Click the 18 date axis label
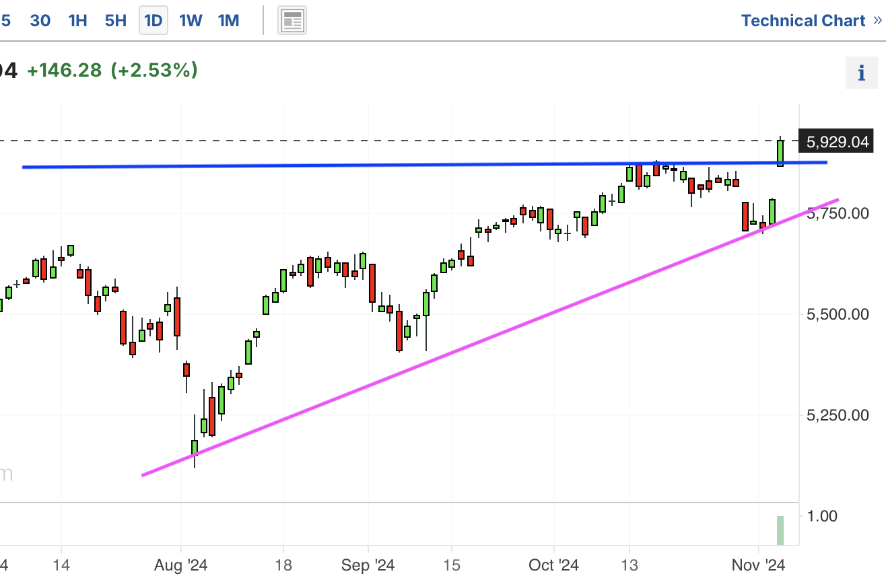The width and height of the screenshot is (886, 588). (x=283, y=565)
